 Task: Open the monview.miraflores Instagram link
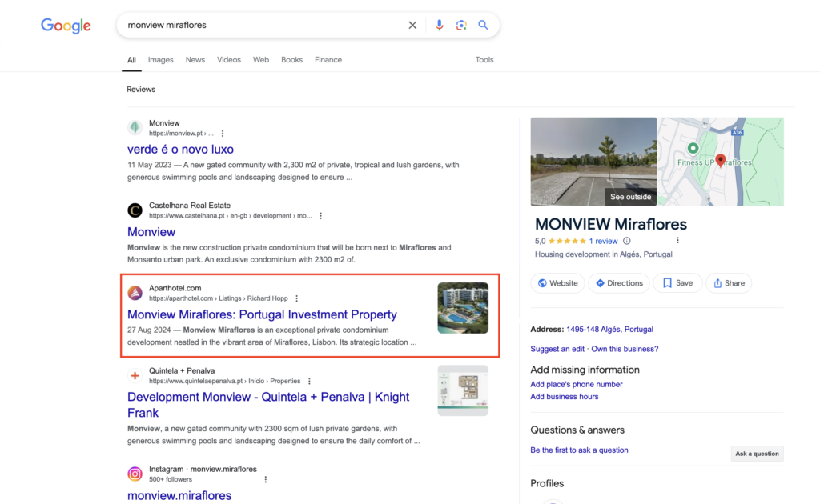coord(179,496)
